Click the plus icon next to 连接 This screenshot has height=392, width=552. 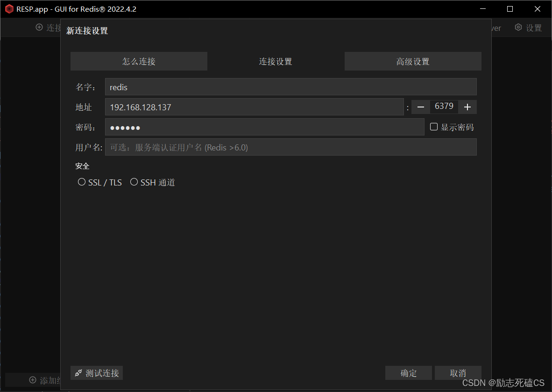[x=39, y=28]
